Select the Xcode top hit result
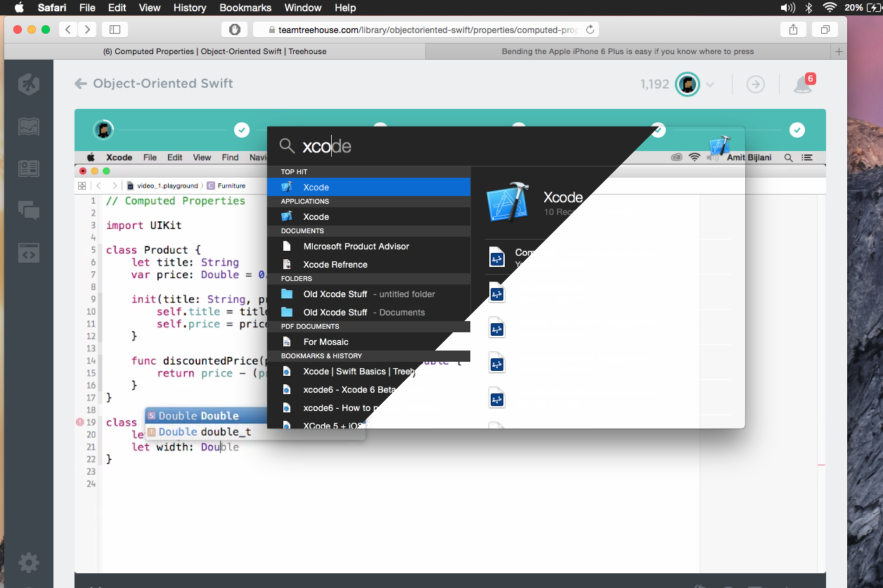Screen dimensions: 883x588 368,187
